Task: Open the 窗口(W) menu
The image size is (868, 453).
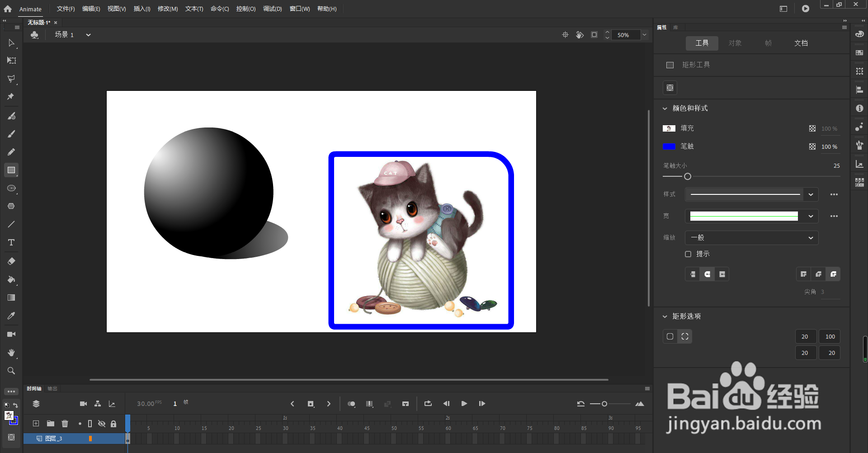Action: [x=300, y=9]
